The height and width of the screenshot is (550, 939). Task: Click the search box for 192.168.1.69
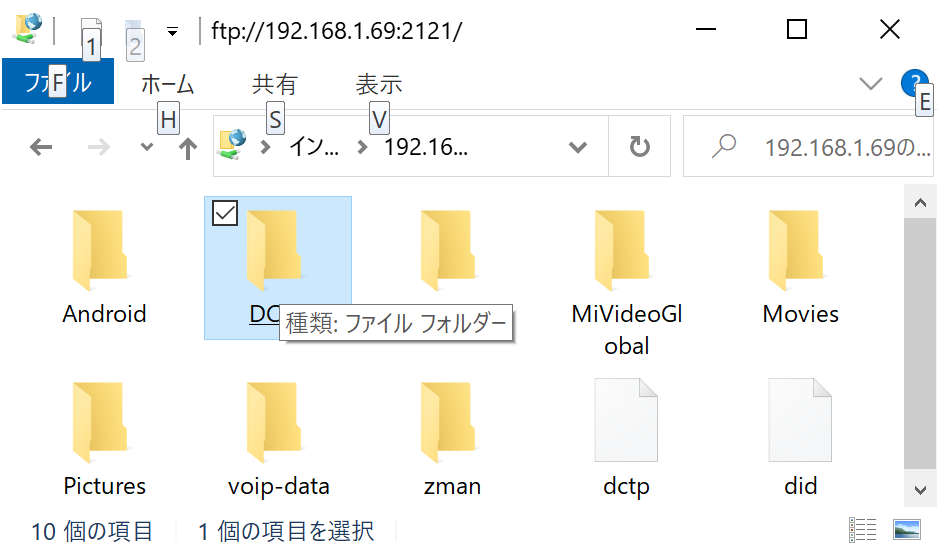[x=808, y=147]
